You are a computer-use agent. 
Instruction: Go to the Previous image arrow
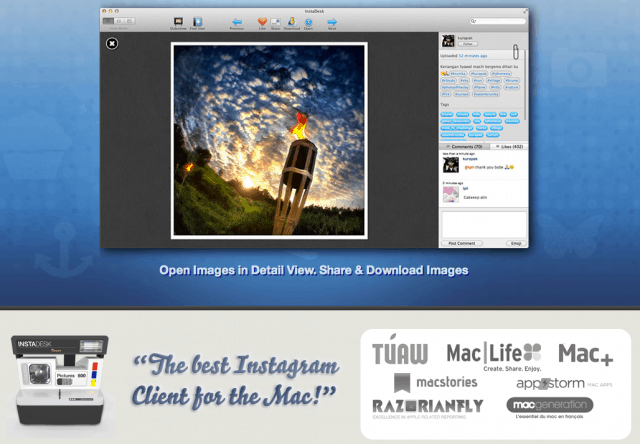click(237, 21)
